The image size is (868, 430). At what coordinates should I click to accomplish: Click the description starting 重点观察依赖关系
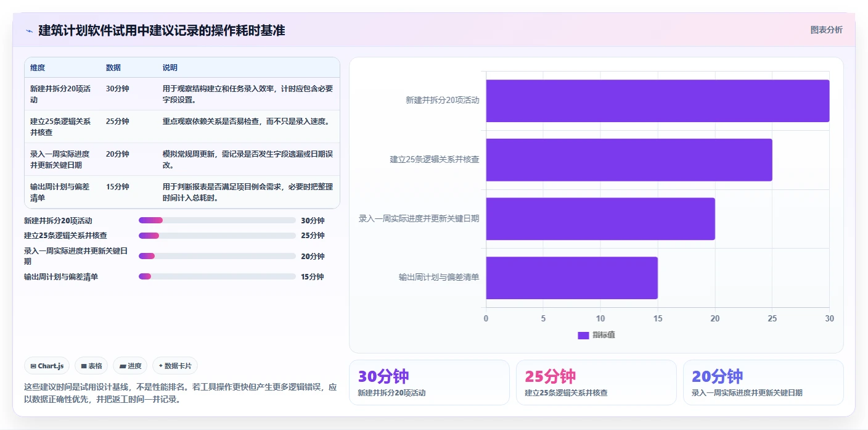(248, 122)
